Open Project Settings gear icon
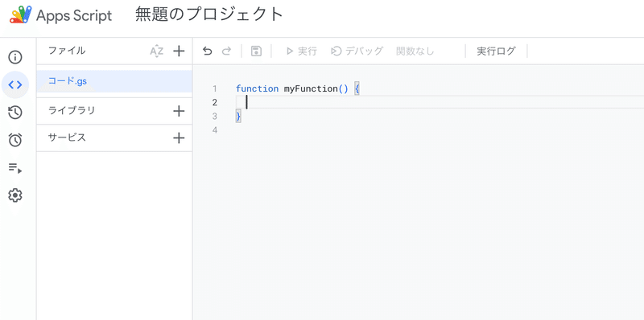The image size is (644, 320). [15, 195]
